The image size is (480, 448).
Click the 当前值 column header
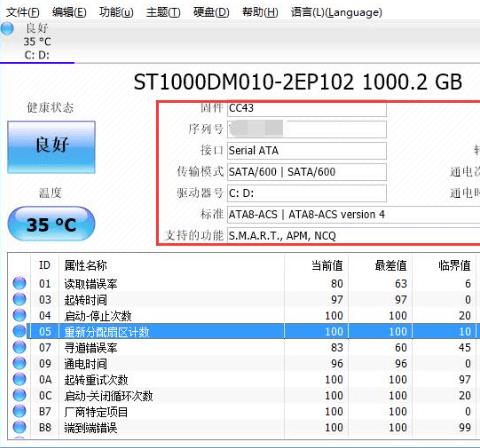[317, 266]
